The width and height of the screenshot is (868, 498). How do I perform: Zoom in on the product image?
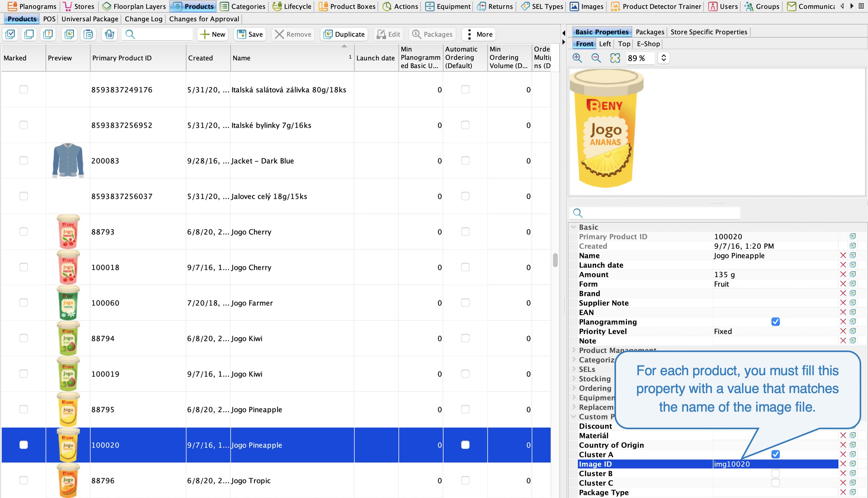(577, 58)
